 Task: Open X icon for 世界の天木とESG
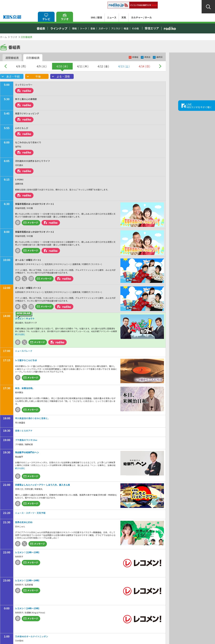click(x=24, y=544)
